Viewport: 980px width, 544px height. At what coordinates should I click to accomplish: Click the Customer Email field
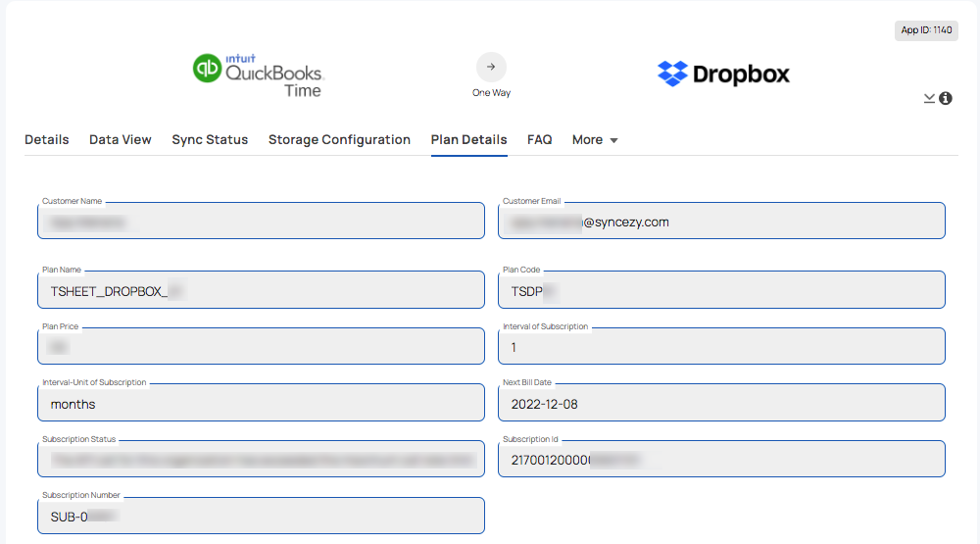(721, 221)
